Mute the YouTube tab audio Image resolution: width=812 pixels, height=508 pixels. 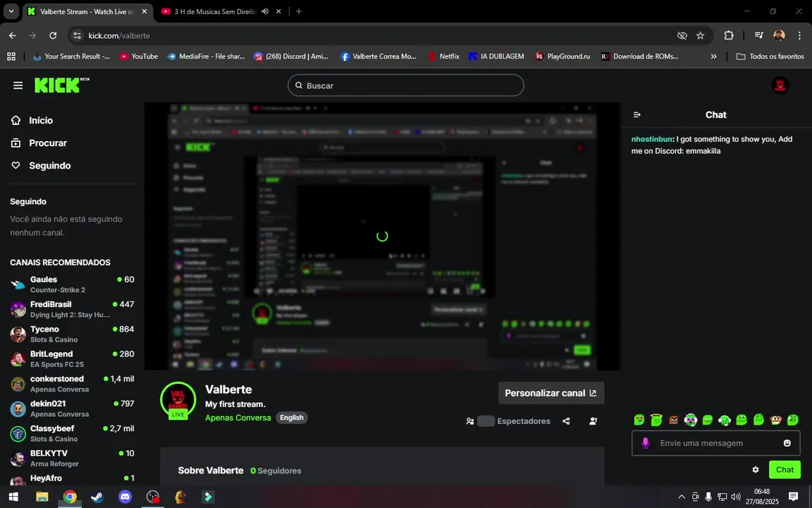[x=265, y=11]
